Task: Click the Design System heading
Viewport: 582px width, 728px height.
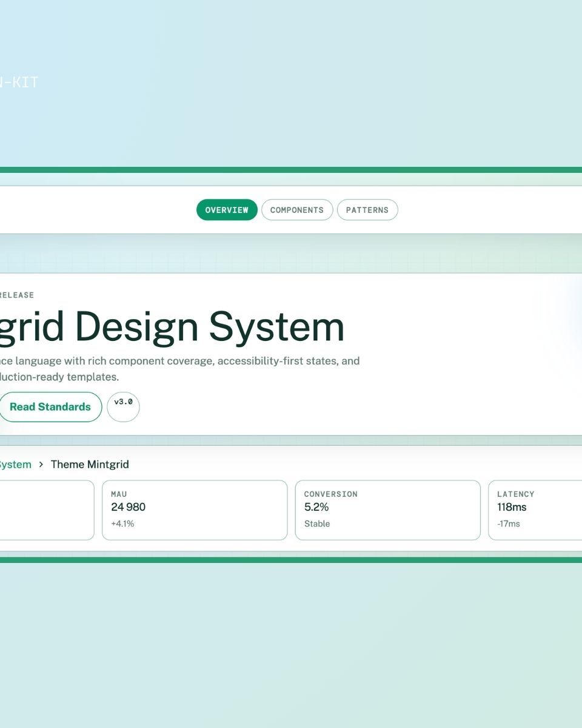Action: (172, 328)
